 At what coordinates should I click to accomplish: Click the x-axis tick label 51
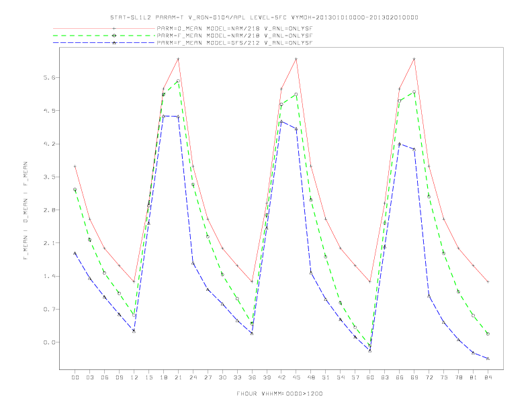(x=326, y=377)
